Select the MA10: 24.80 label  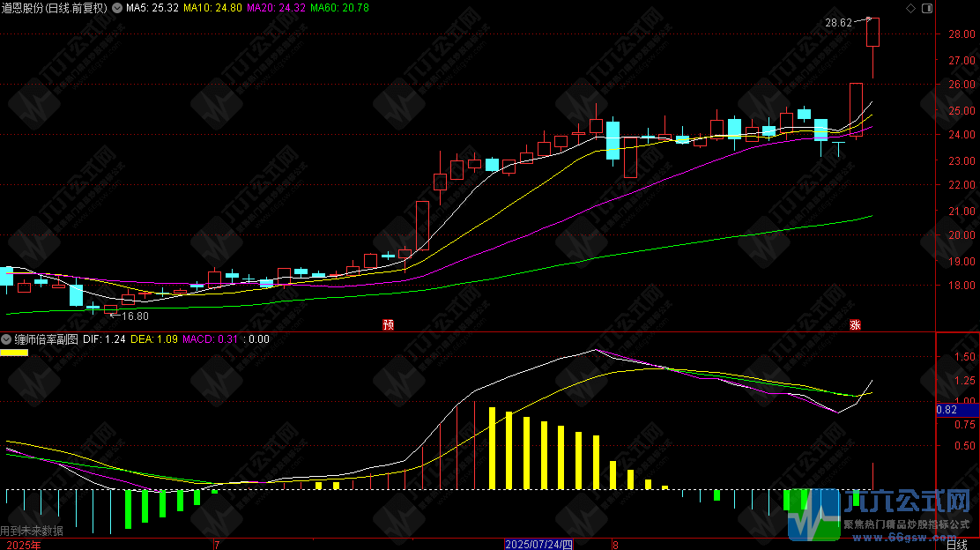[x=212, y=8]
